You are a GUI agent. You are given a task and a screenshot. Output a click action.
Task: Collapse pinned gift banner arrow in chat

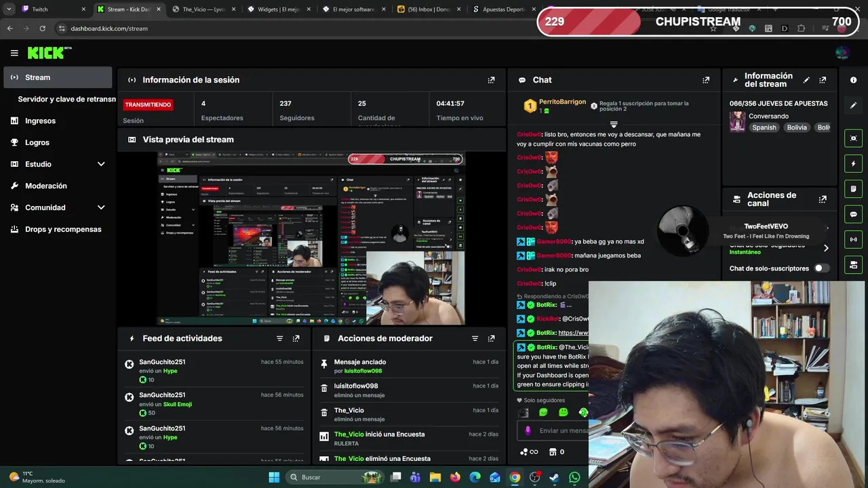[x=614, y=125]
